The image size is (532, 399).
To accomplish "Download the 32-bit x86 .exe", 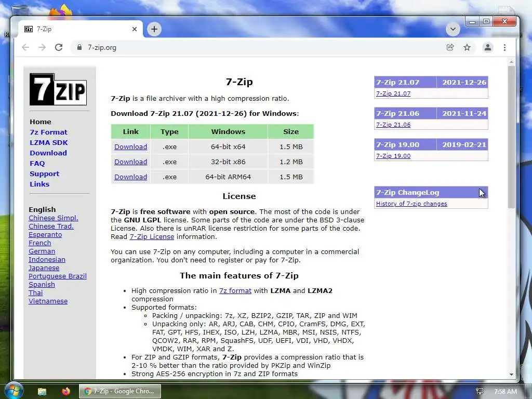I will click(130, 162).
